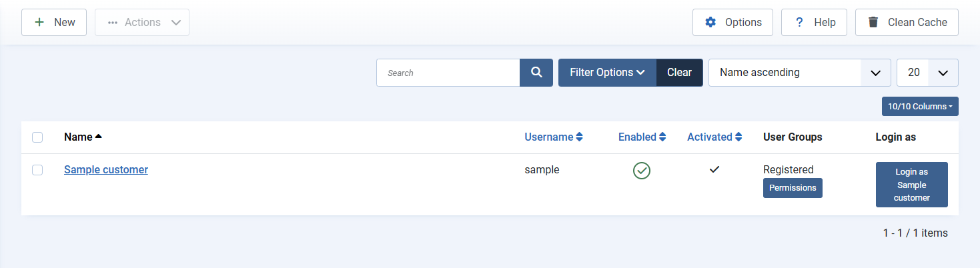Open Options settings
This screenshot has width=980, height=268.
(732, 22)
